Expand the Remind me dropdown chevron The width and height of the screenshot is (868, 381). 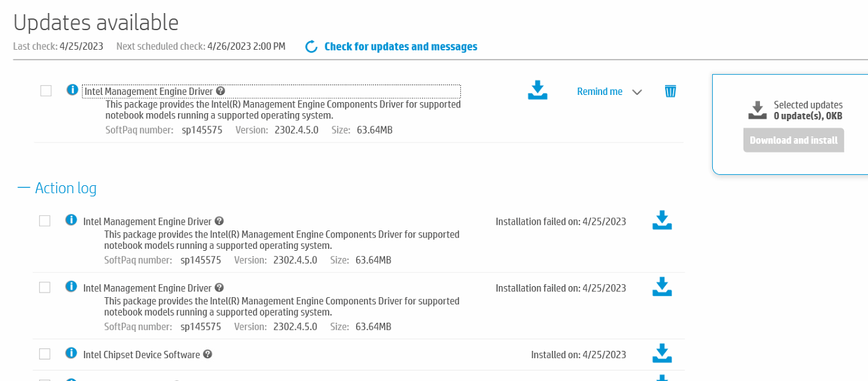(637, 92)
